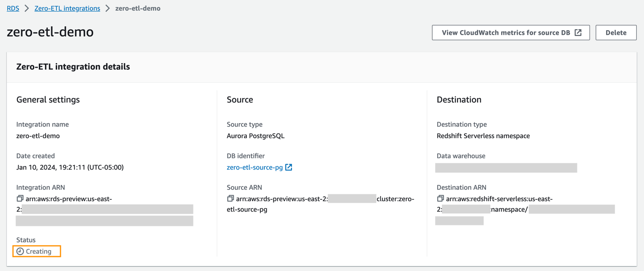
Task: Click the Date created timestamp value
Action: click(70, 167)
